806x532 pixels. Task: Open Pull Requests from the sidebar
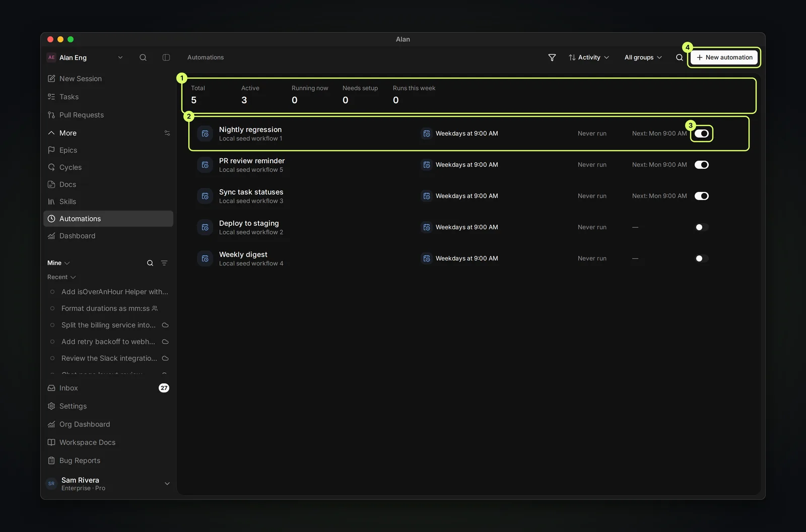108,115
